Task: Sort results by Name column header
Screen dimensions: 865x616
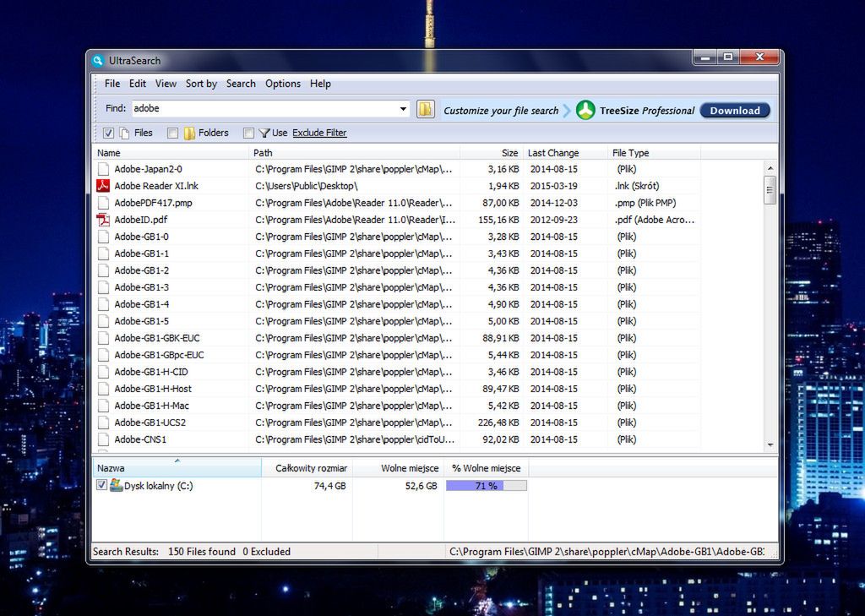Action: [171, 153]
